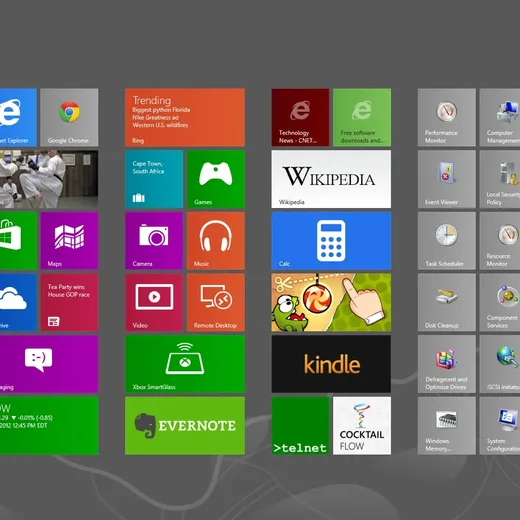Open the stock finance tile
The height and width of the screenshot is (520, 520).
point(49,426)
